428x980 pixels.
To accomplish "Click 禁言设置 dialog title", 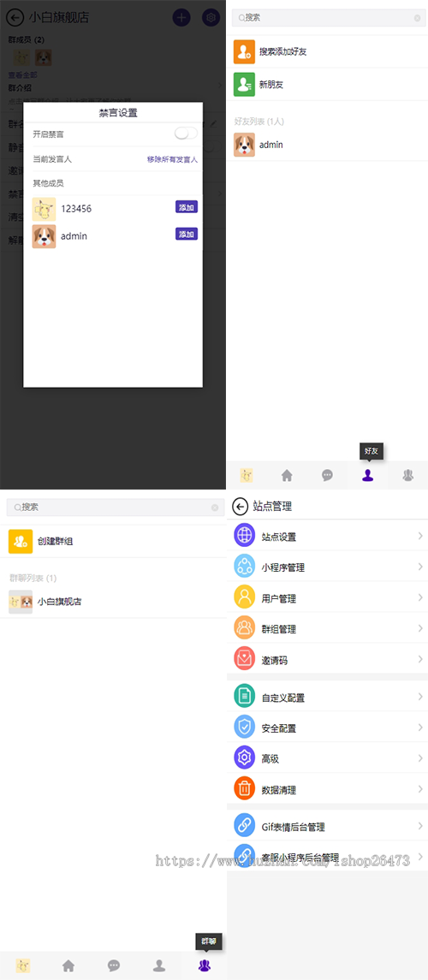I will tap(118, 113).
